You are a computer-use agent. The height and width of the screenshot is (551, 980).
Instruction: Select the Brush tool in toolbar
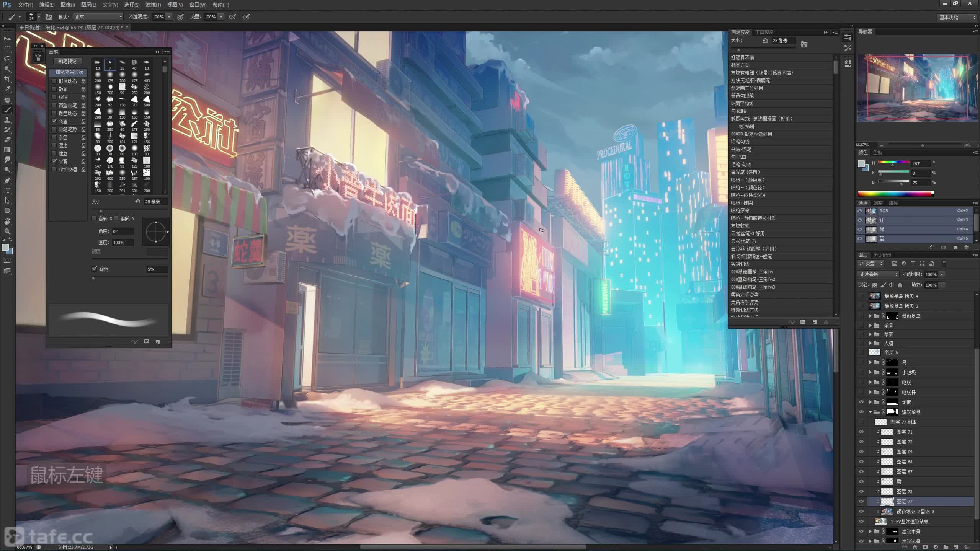pyautogui.click(x=7, y=110)
